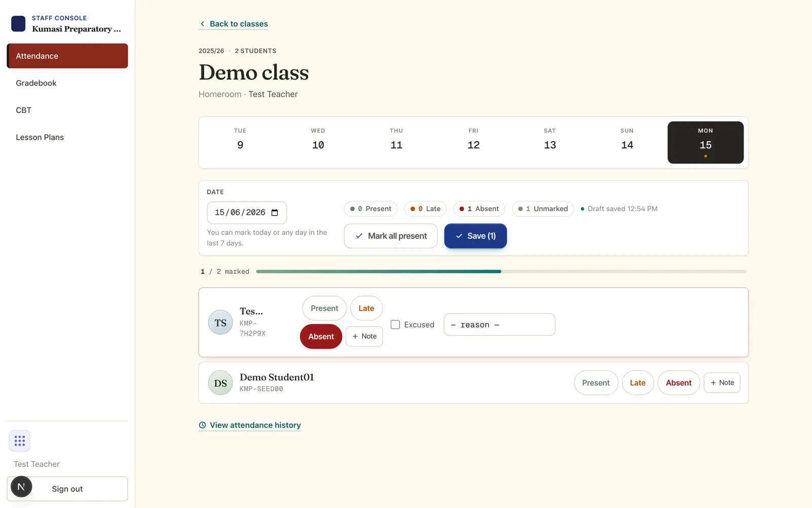Open the Attendance section
Image resolution: width=812 pixels, height=508 pixels.
[x=67, y=56]
